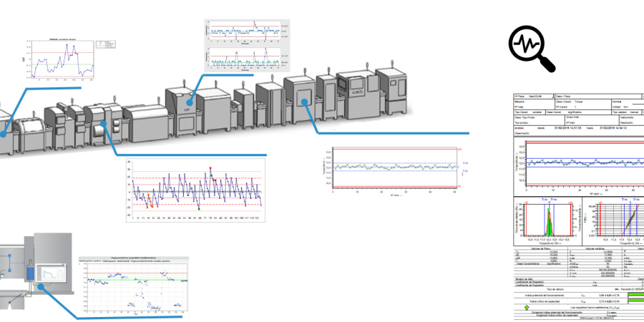Screen dimensions: 644x322
Task: Select the blue dot on the machine with the square window
Action: [x=304, y=102]
